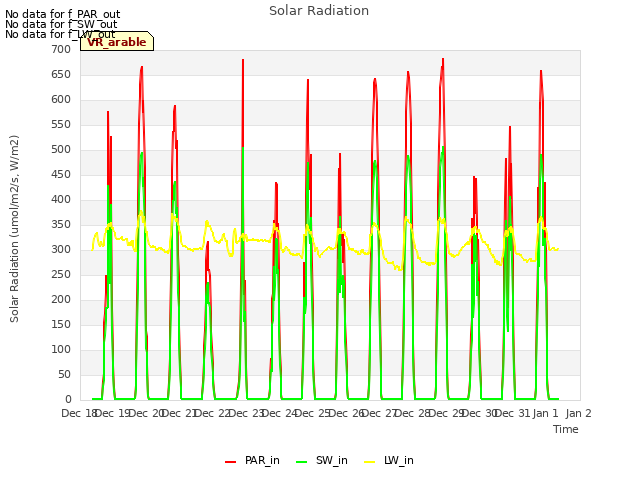Click the 'No data for f_SW_out' message
Screen dimensions: 640x480
click(61, 24)
